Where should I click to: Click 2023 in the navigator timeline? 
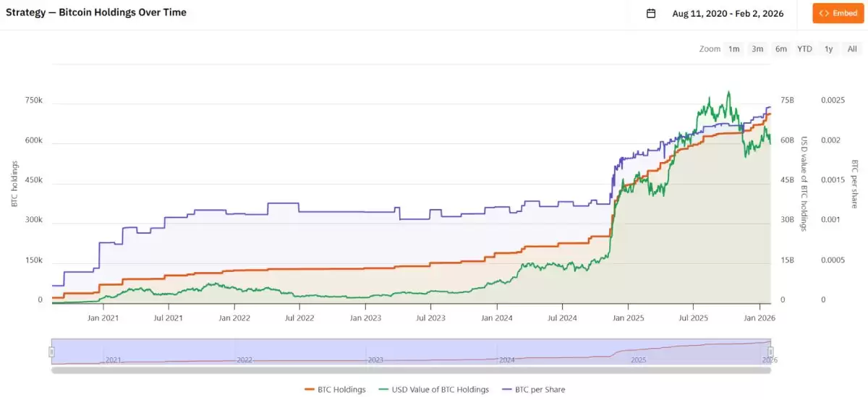(375, 359)
